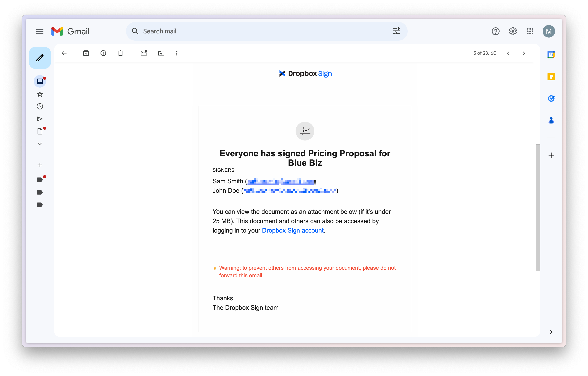Open Starred messages in the sidebar
The width and height of the screenshot is (588, 376).
click(x=40, y=94)
